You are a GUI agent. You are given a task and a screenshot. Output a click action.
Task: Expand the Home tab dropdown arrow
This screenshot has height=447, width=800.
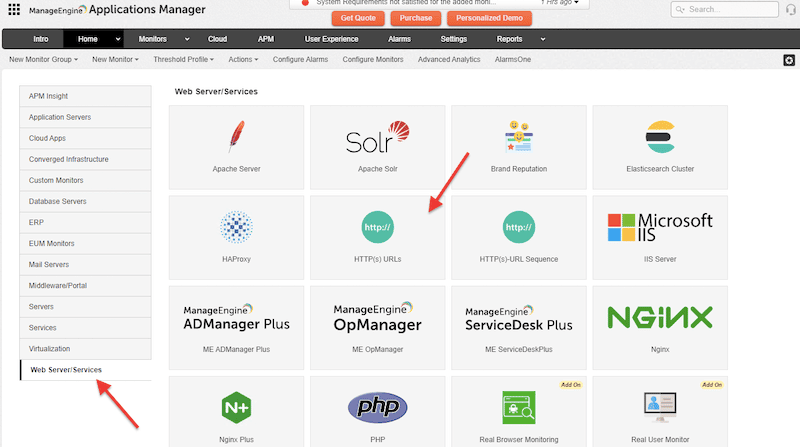118,39
